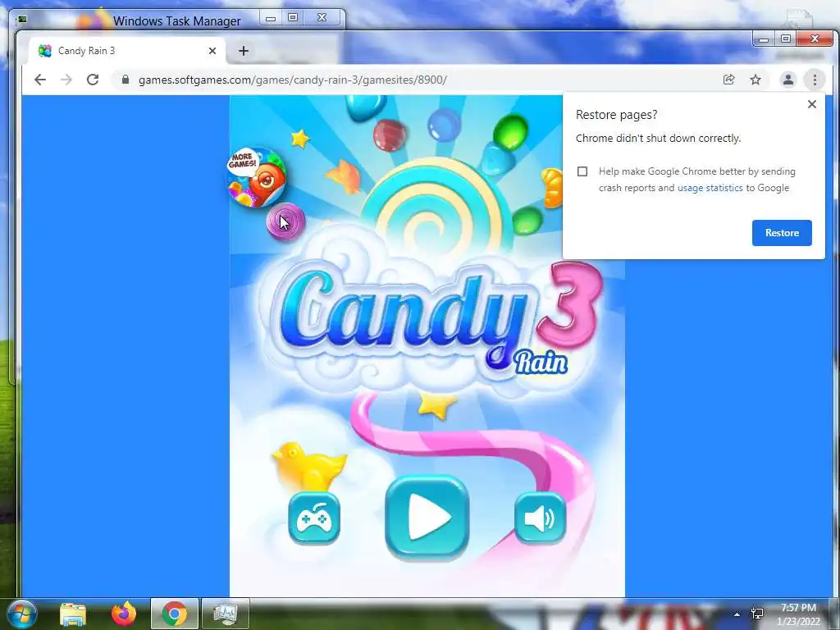Go back in Chrome
The height and width of the screenshot is (630, 840).
[40, 80]
